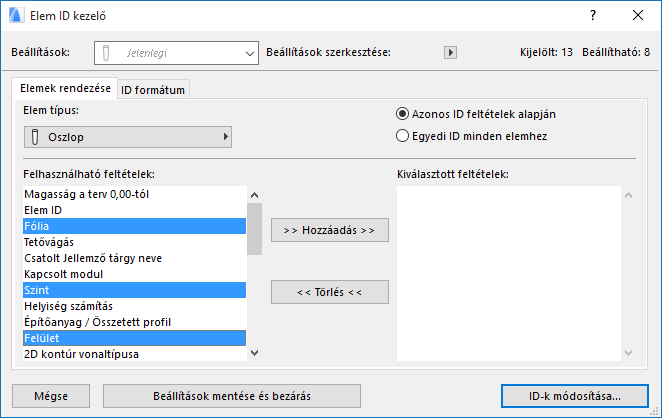662x418 pixels.
Task: Click the column icon in Oszlop selector
Action: (x=36, y=136)
